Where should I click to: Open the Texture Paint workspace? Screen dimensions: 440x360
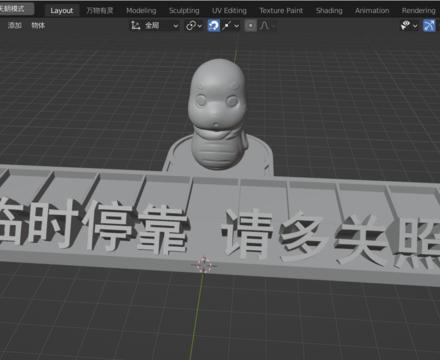click(281, 11)
